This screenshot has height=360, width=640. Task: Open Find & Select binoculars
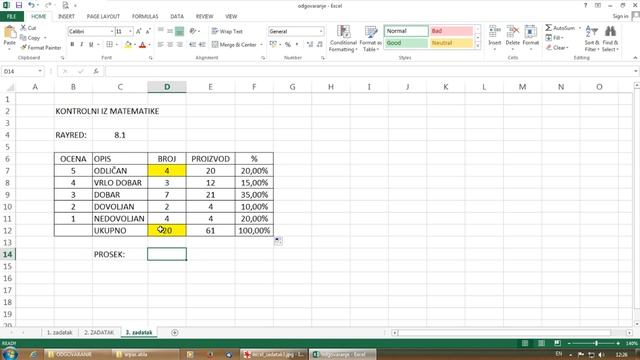pyautogui.click(x=610, y=38)
